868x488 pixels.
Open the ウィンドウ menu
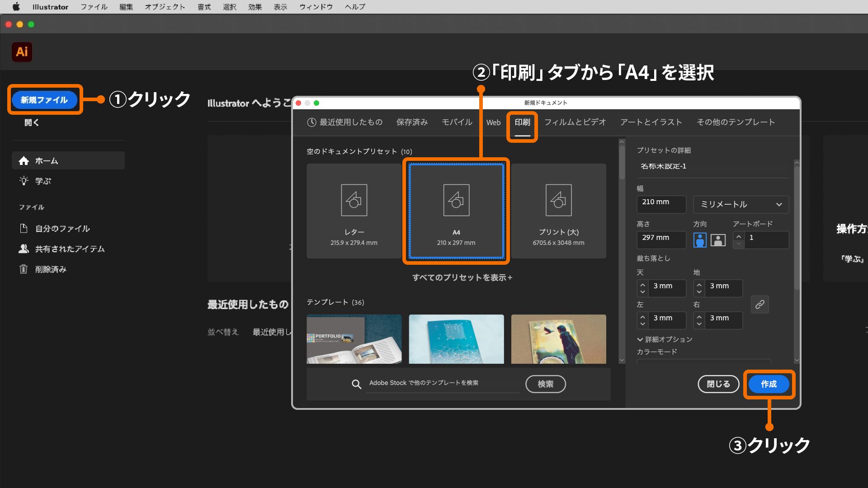316,7
